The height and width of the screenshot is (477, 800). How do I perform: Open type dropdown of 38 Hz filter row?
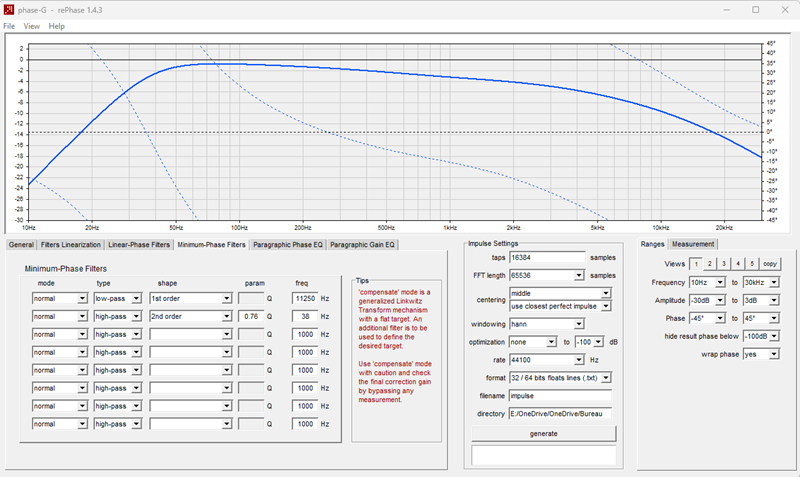click(x=117, y=316)
